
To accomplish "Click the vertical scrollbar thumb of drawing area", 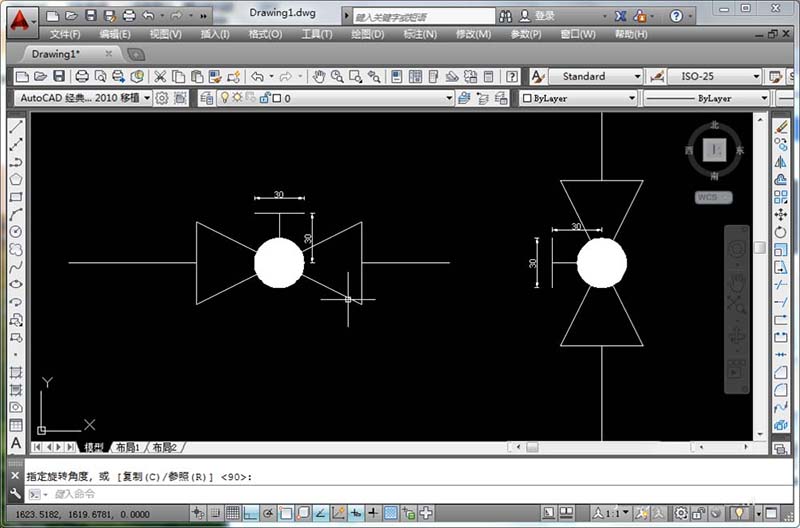I will click(760, 247).
